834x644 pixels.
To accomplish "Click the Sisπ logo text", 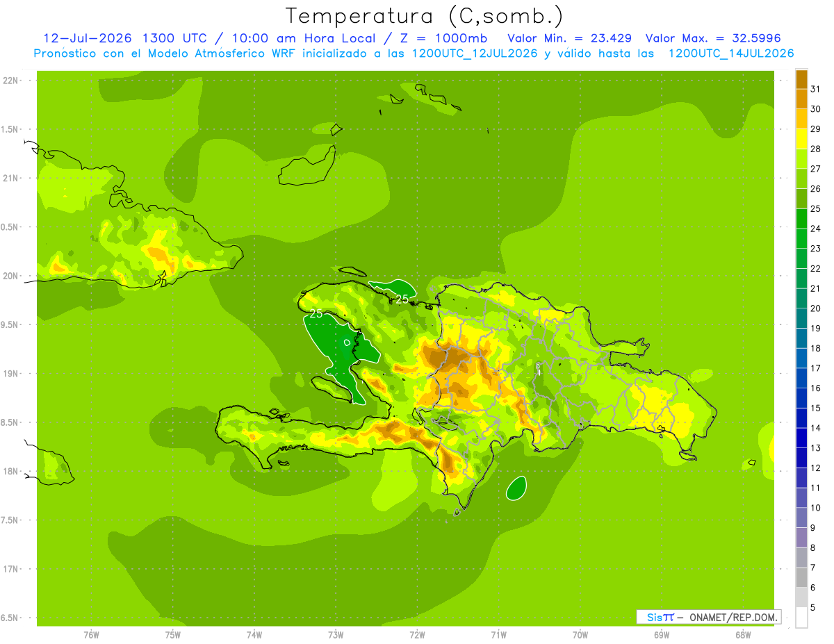I will (660, 617).
